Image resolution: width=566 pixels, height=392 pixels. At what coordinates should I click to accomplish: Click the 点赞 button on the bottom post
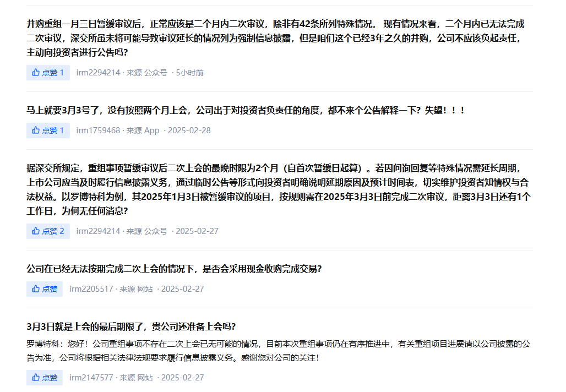(44, 378)
